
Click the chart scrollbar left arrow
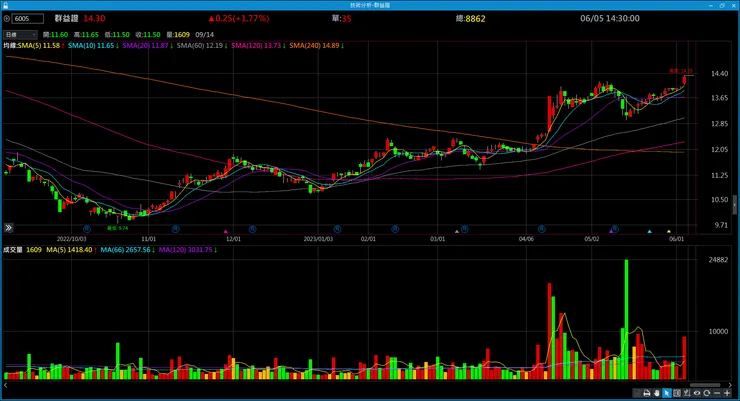5,385
